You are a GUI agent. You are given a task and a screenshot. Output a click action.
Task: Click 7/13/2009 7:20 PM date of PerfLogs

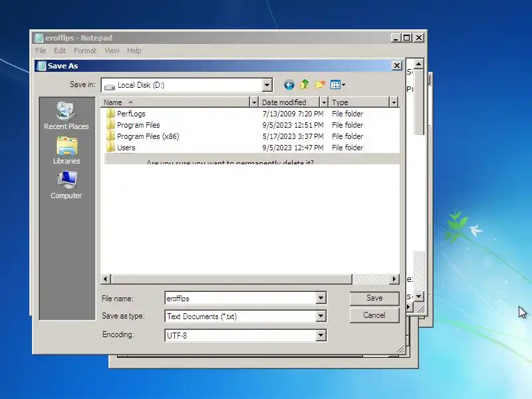coord(293,114)
